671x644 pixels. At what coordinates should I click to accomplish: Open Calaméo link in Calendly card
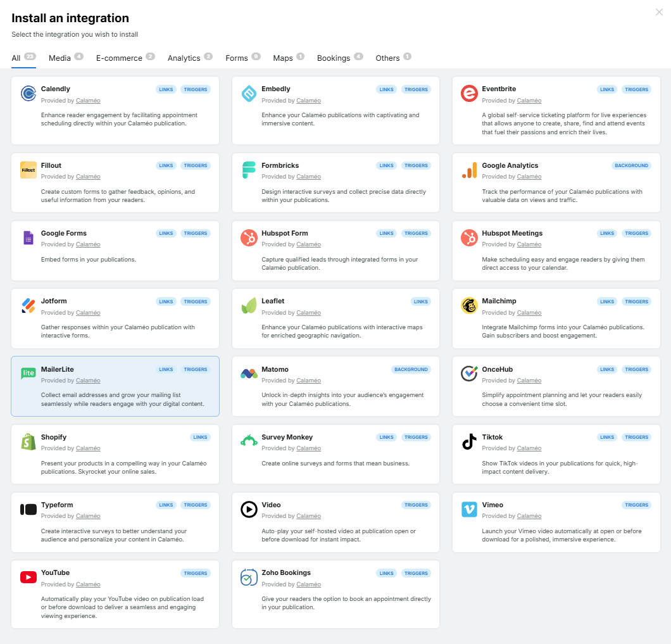(x=88, y=101)
